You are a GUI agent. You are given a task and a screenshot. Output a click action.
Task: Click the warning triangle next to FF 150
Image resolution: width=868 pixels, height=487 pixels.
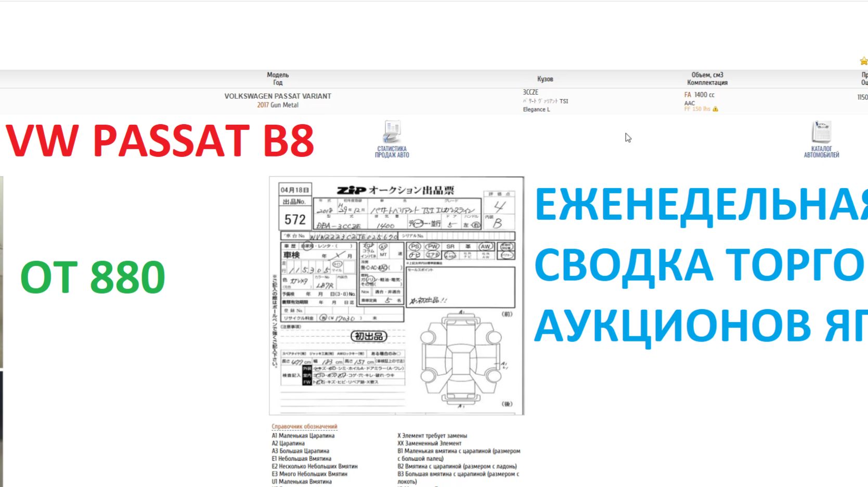(717, 109)
